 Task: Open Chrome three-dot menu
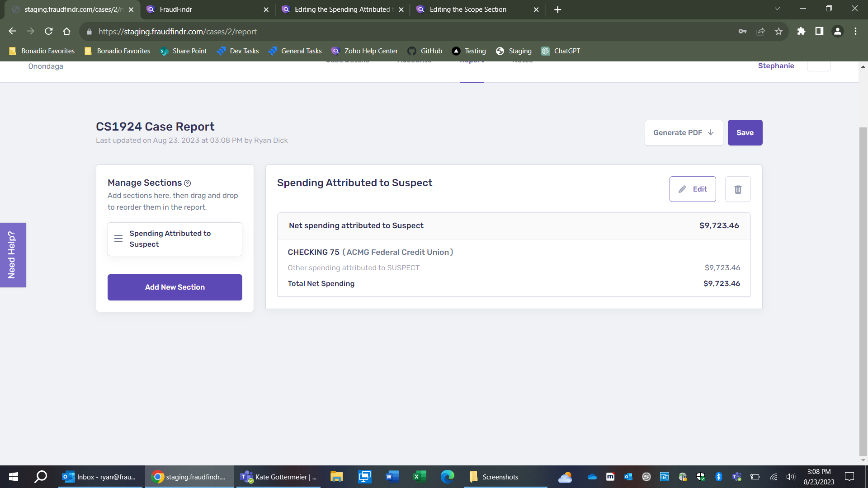[x=855, y=31]
